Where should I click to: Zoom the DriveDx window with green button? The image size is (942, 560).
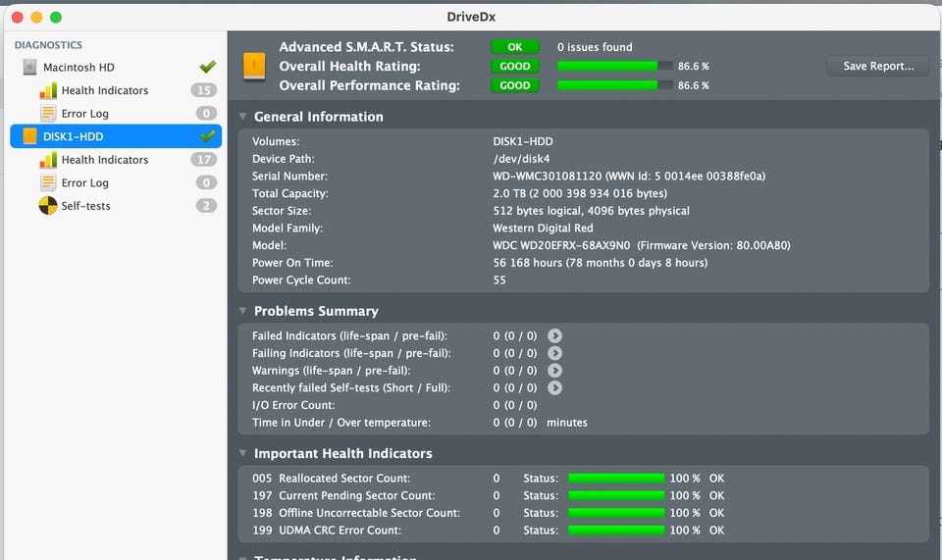click(56, 18)
